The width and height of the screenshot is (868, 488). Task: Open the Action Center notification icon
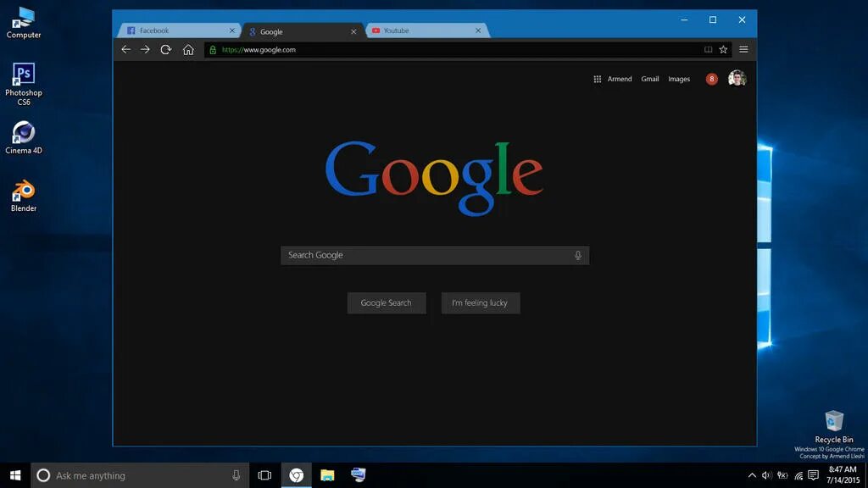pos(813,475)
